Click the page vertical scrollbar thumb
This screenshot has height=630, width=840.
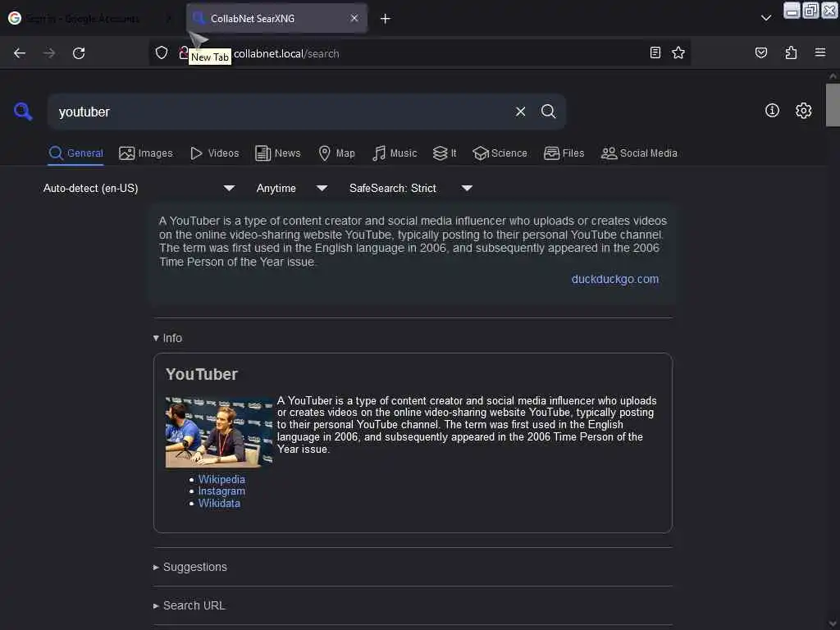click(833, 105)
